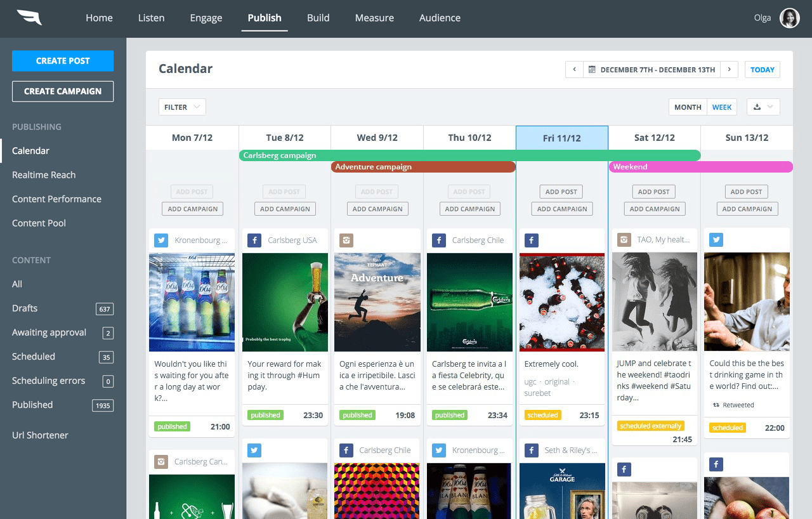Viewport: 812px width, 519px height.
Task: Show All content in sidebar
Action: [17, 284]
